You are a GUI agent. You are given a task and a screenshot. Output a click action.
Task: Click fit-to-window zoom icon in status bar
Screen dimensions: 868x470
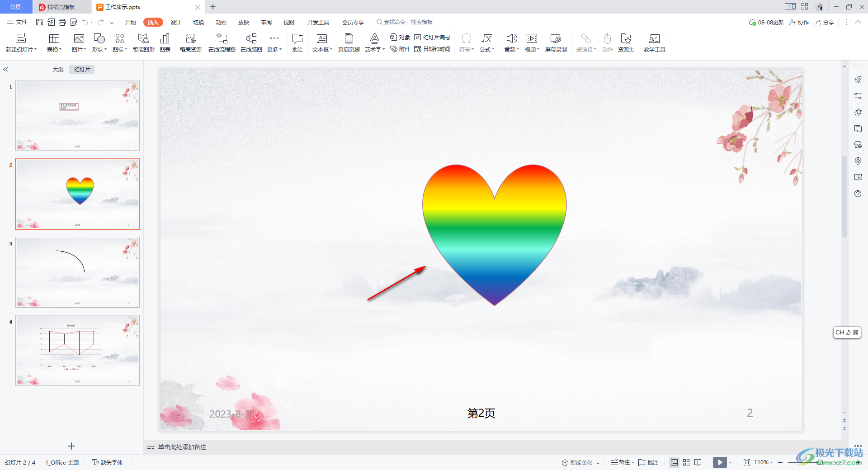coord(747,462)
